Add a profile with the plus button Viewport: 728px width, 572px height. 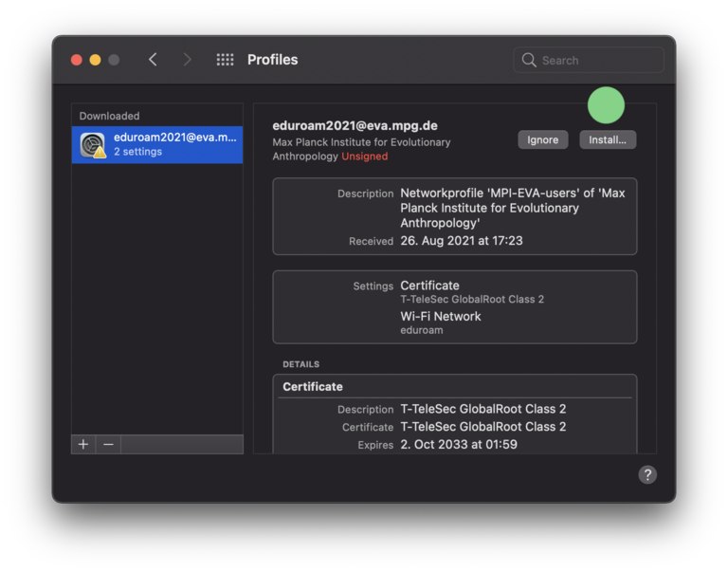tap(83, 444)
